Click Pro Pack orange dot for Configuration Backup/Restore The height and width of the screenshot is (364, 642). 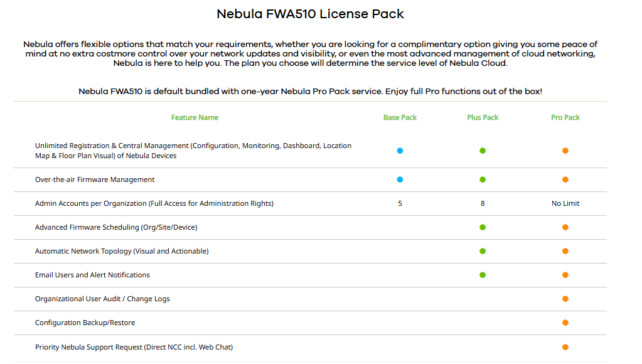coord(565,323)
